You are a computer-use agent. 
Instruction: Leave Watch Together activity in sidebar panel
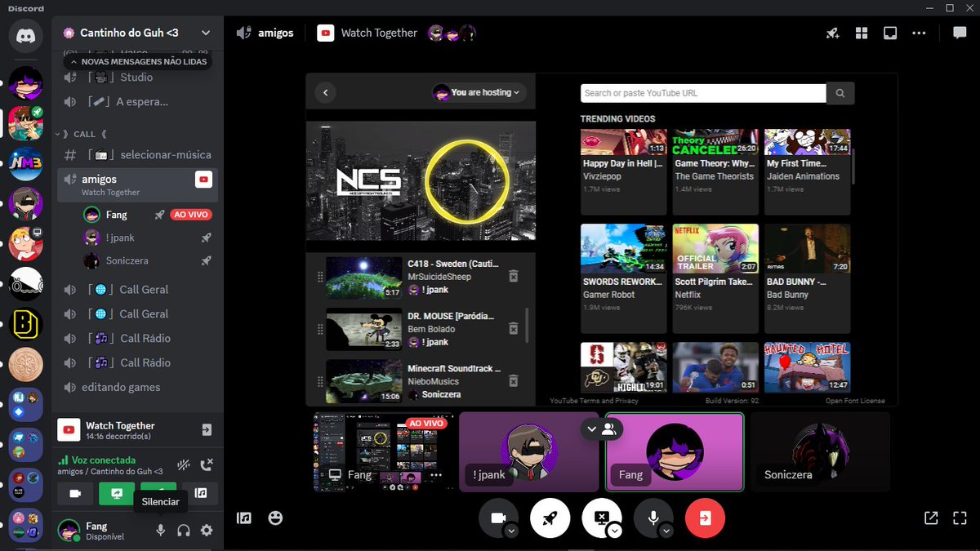(x=207, y=429)
